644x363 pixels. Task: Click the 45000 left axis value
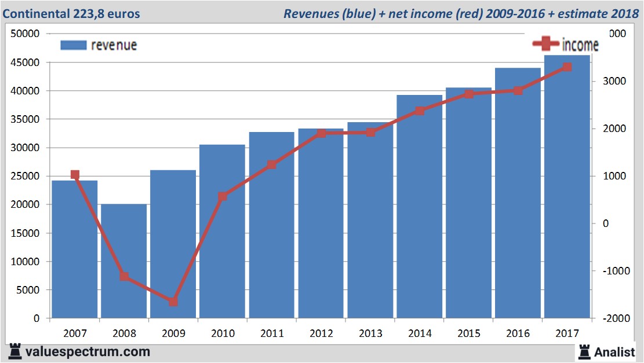click(25, 63)
